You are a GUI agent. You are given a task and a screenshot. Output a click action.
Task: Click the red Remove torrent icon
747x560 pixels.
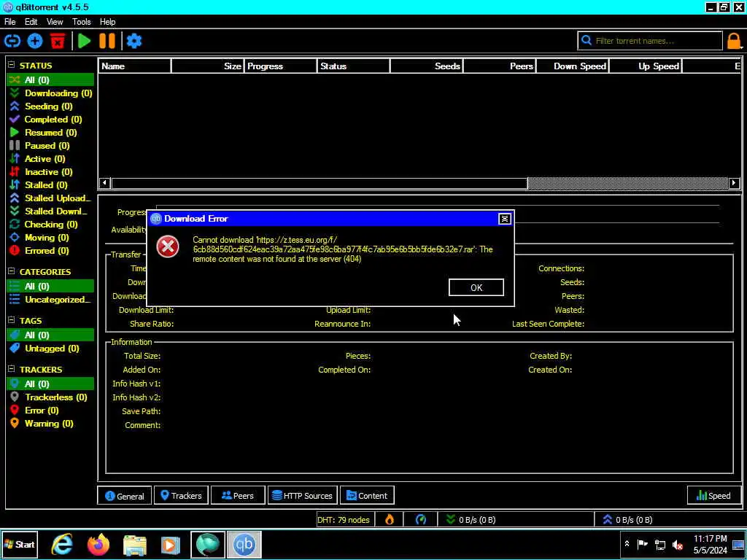(x=58, y=41)
